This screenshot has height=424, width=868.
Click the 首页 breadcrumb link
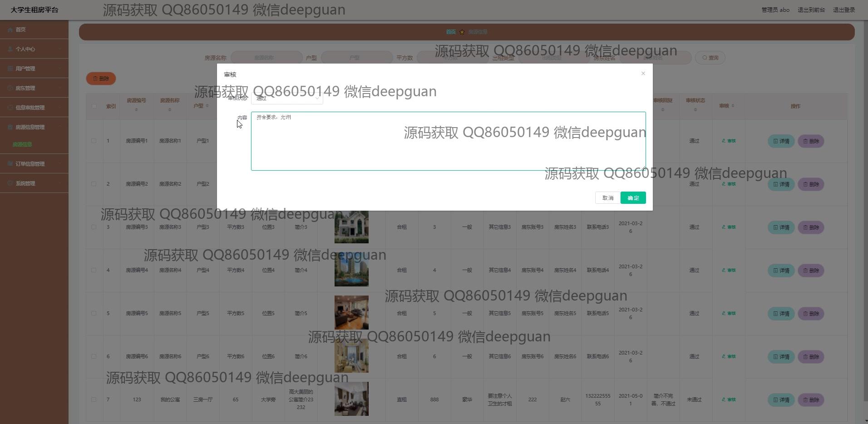451,32
